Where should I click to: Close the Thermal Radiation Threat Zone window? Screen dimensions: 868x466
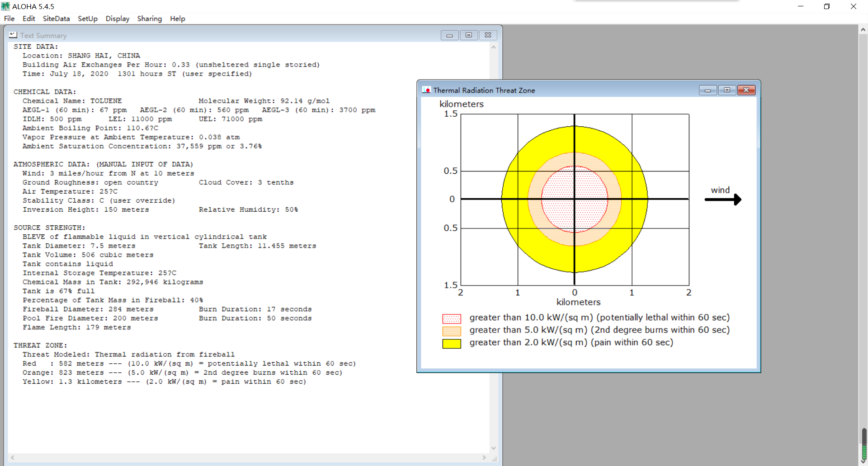[746, 90]
